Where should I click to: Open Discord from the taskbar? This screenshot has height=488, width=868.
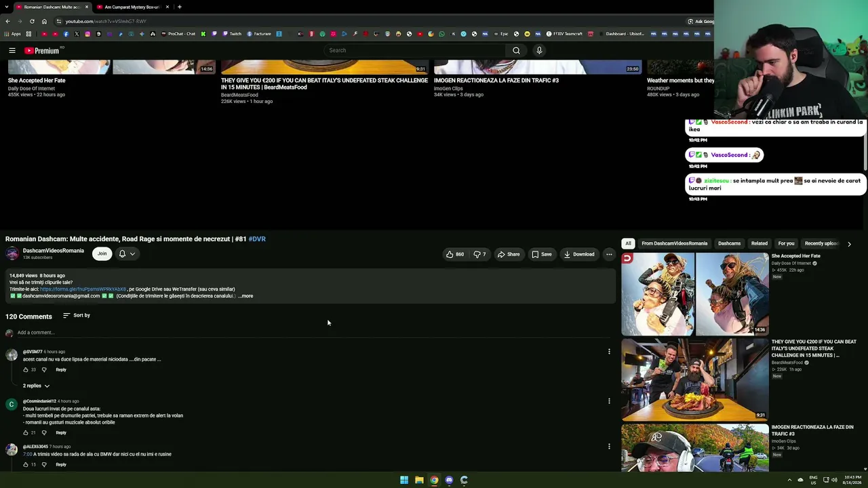coord(449,480)
